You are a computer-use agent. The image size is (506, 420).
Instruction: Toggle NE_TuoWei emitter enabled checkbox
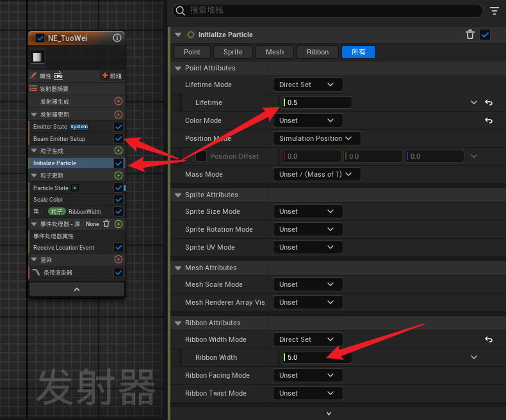40,38
